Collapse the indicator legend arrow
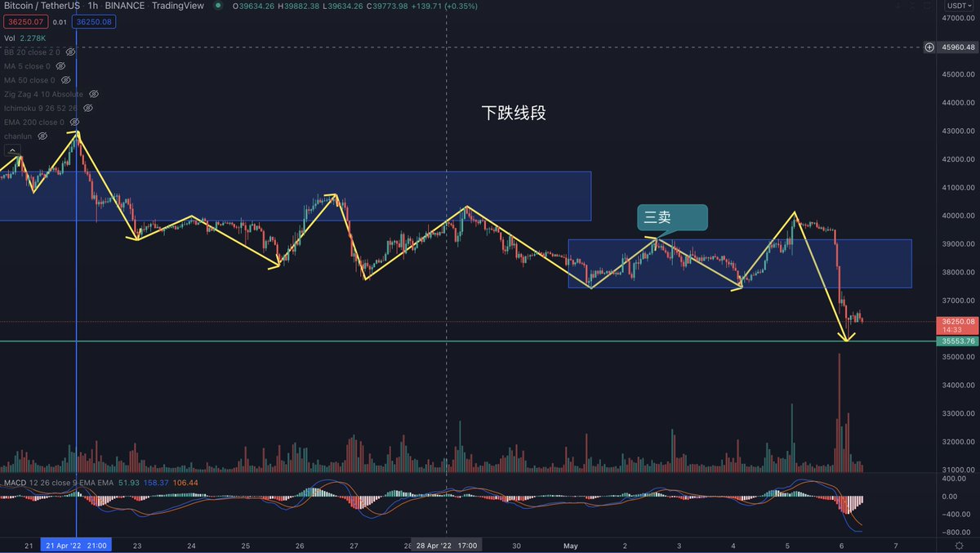 (12, 150)
